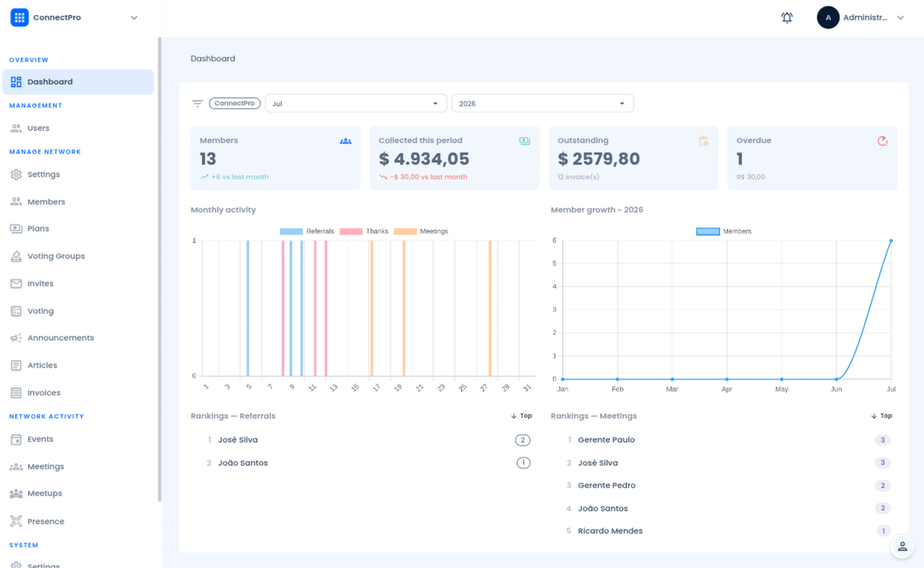Click José Silva in Referrals ranking
Image resolution: width=924 pixels, height=568 pixels.
[x=238, y=440]
